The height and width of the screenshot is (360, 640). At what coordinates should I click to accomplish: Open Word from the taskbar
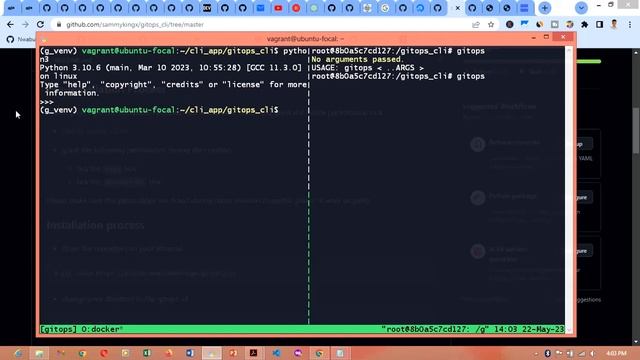(x=190, y=353)
